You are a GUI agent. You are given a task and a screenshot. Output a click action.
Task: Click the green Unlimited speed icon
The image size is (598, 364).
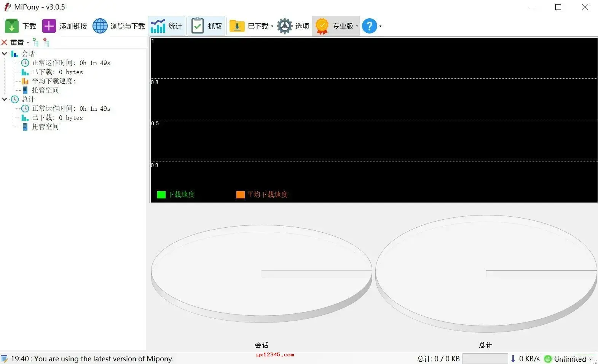(548, 359)
